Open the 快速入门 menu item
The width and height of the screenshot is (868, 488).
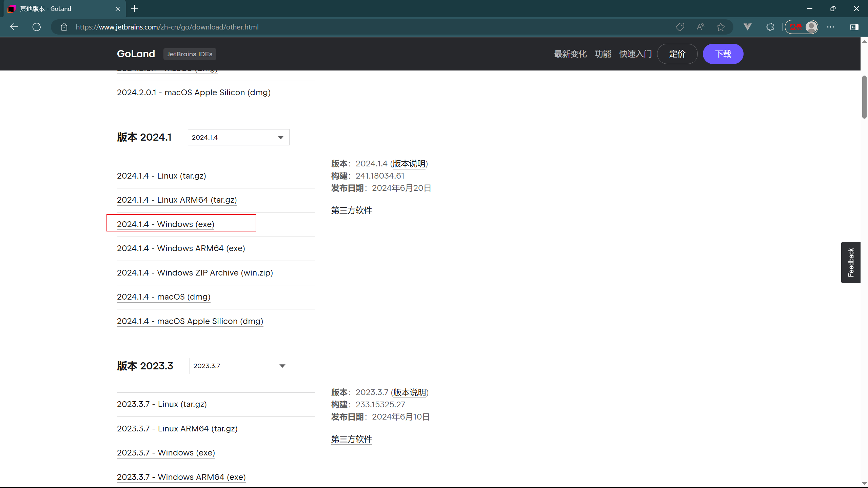pyautogui.click(x=636, y=54)
